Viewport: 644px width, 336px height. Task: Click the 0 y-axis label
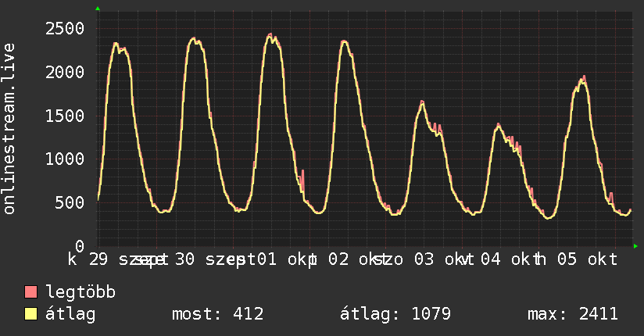point(80,246)
